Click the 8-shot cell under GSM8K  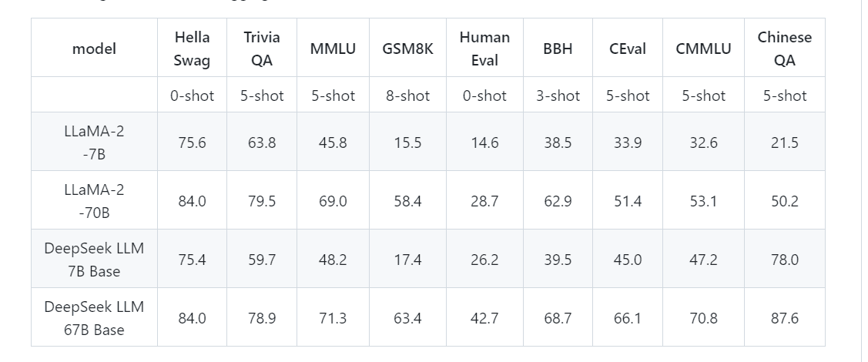(x=407, y=96)
